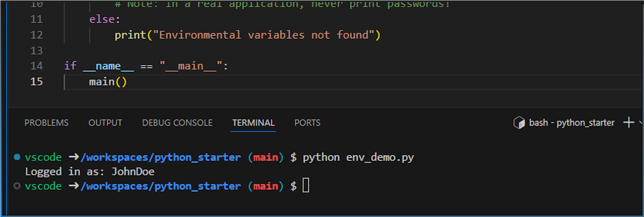644x217 pixels.
Task: Select the bash - python_starter terminal label
Action: pos(572,123)
